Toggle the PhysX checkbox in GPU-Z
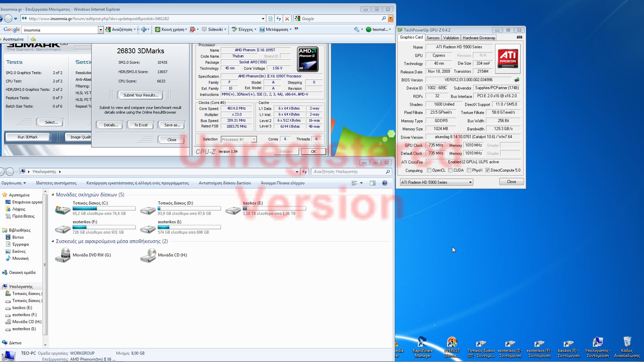644x362 pixels. click(x=469, y=170)
